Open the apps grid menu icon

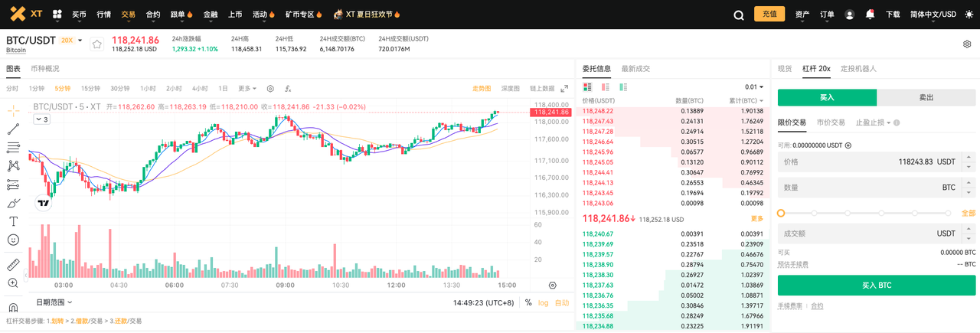pos(57,14)
